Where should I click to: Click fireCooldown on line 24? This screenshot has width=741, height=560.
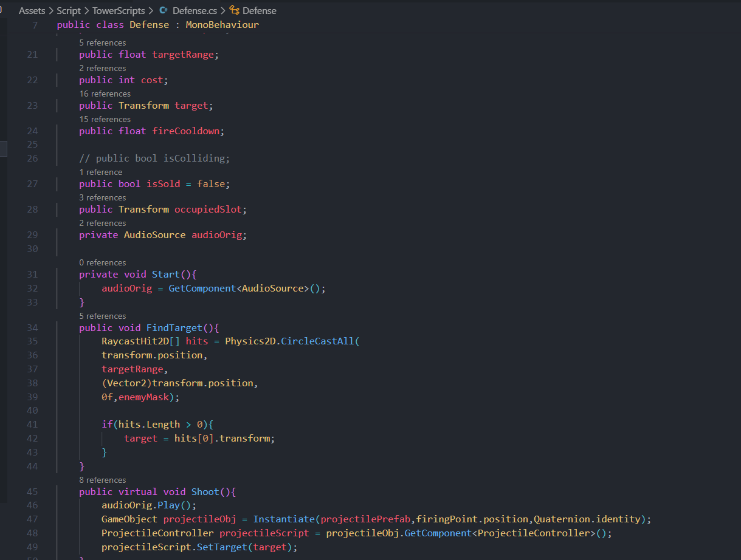185,131
